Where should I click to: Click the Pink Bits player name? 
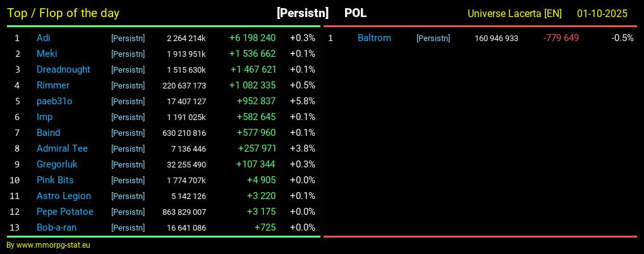(x=55, y=180)
